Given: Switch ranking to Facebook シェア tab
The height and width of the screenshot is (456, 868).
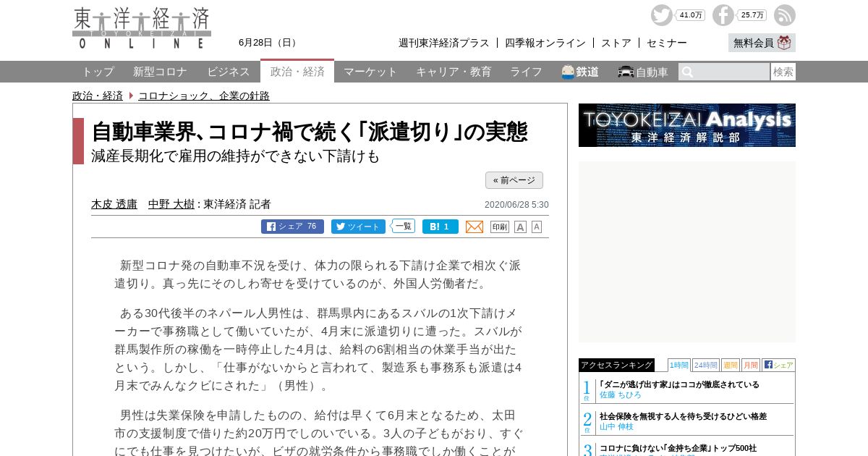Looking at the screenshot, I should 778,365.
